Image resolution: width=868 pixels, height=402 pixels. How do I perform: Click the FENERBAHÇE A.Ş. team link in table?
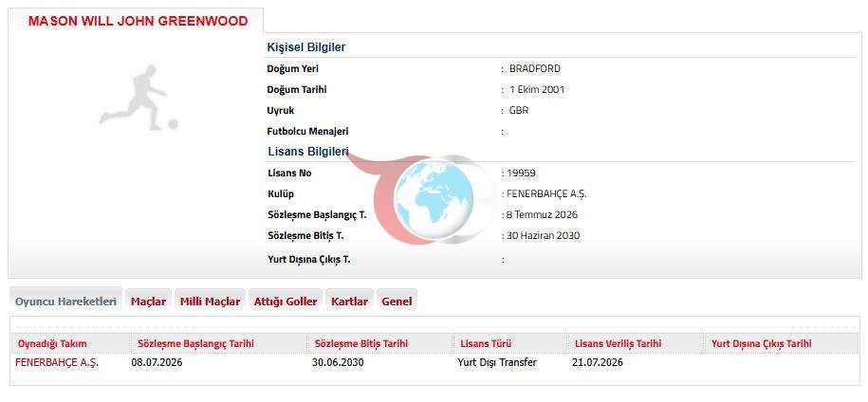[57, 363]
